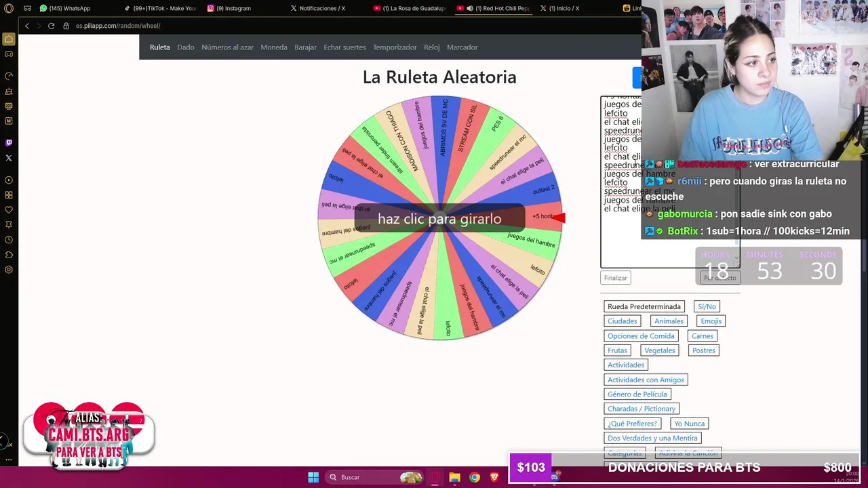
Task: Open File Explorer from the taskbar
Action: tap(454, 477)
